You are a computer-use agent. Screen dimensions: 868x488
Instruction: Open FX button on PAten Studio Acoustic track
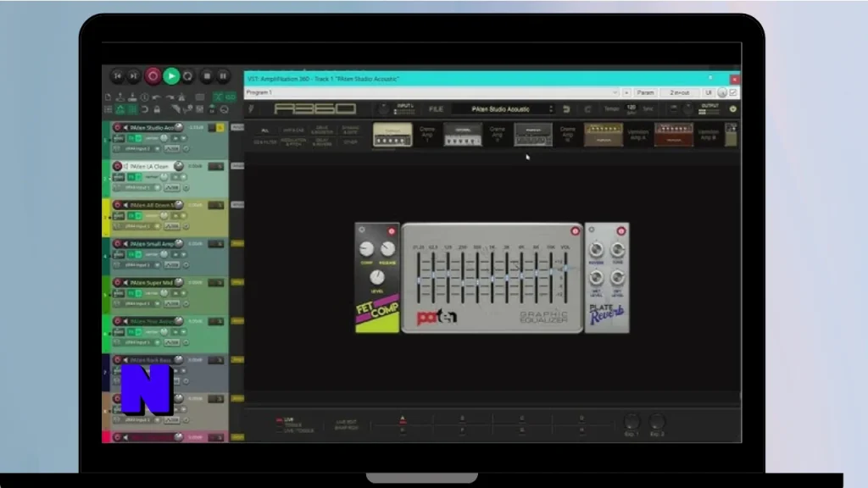pos(131,138)
